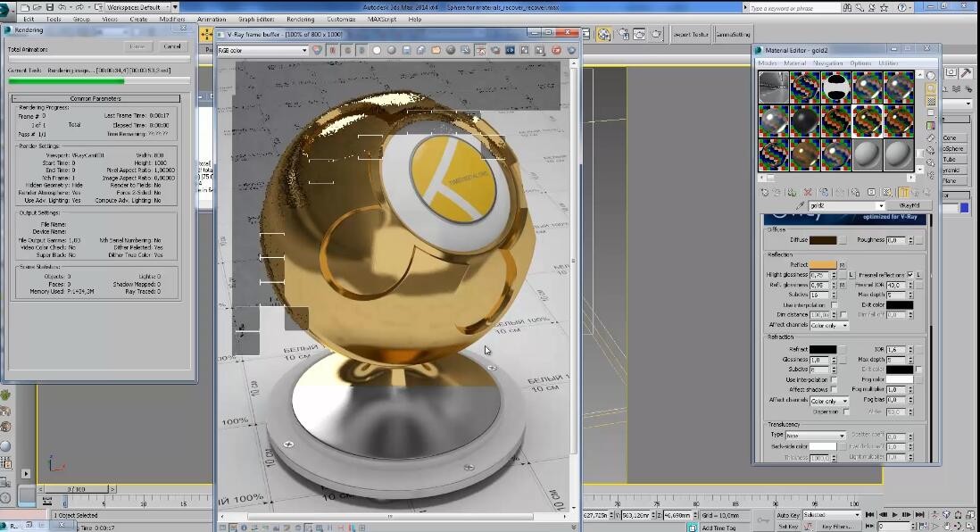Save image icon in V-Ray frame buffer
The width and height of the screenshot is (980, 532).
406,50
